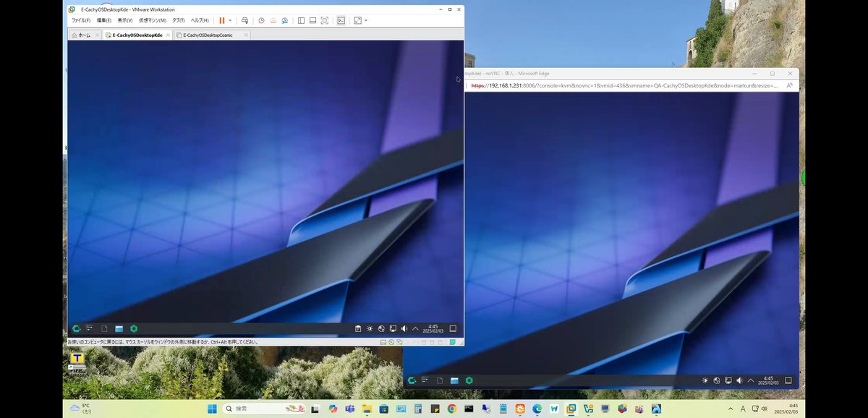The image size is (868, 418).
Task: Open the blank document icon in VMware guest panel
Action: (x=104, y=328)
